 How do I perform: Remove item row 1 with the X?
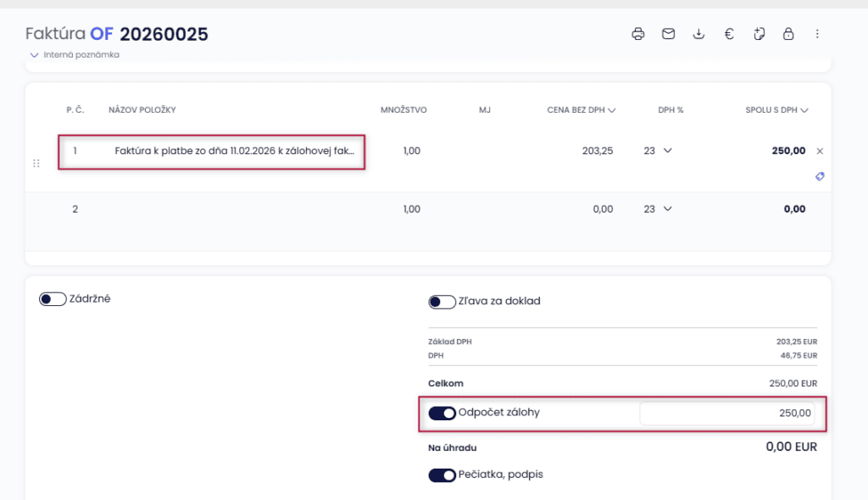pyautogui.click(x=820, y=151)
